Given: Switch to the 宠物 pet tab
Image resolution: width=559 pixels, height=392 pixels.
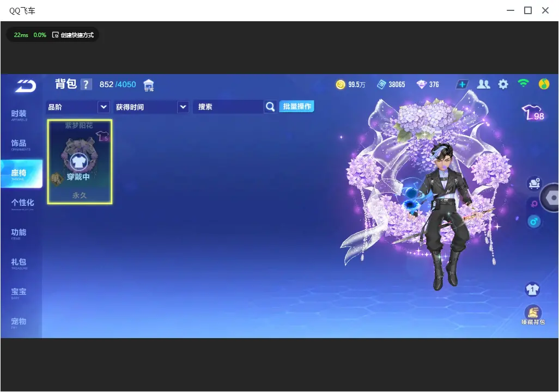Looking at the screenshot, I should point(19,322).
